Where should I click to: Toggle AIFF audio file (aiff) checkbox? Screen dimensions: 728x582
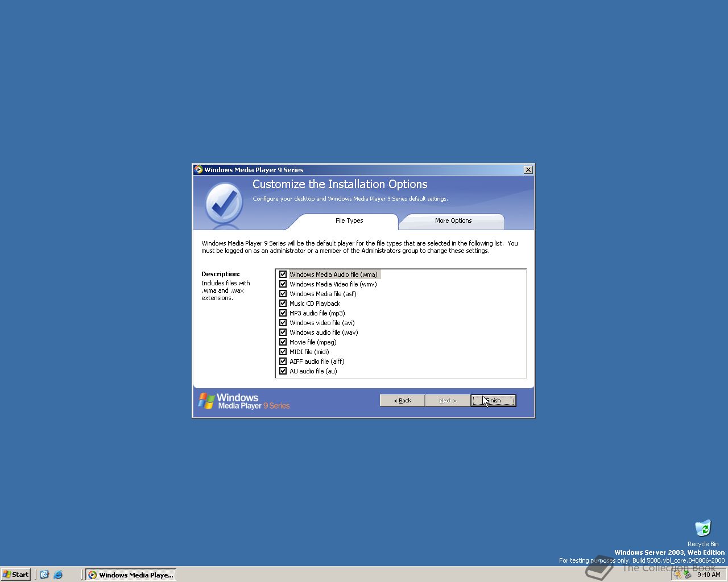(283, 361)
